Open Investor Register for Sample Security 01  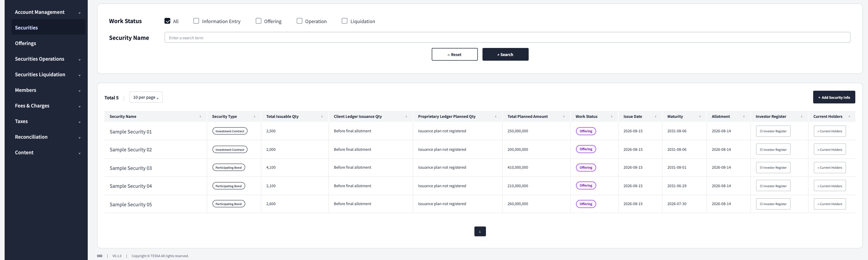tap(773, 131)
